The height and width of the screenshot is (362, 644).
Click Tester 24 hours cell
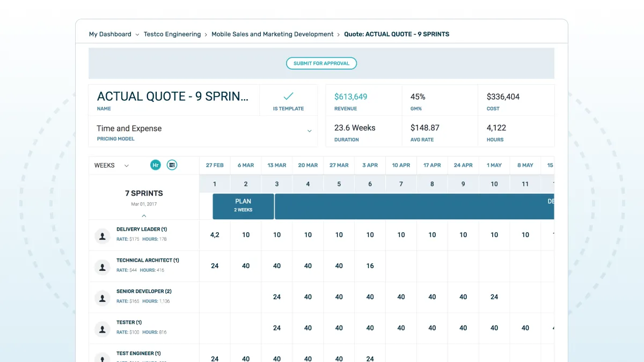(x=277, y=328)
